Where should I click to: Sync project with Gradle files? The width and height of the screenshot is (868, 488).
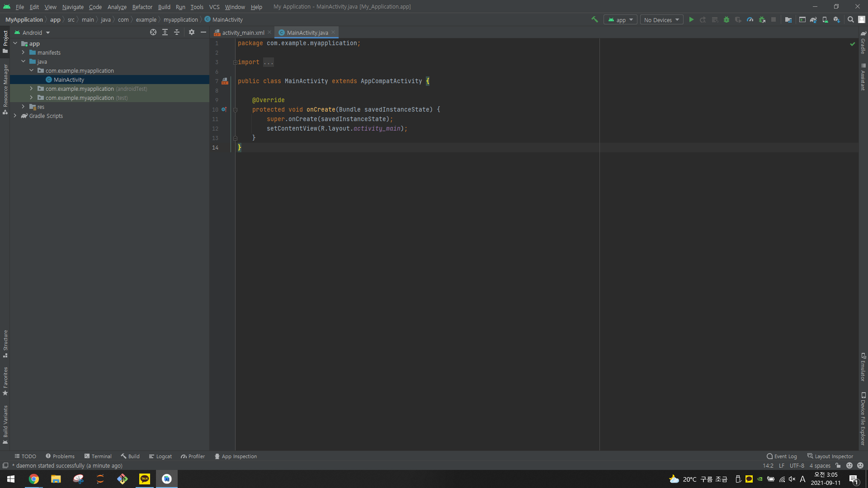click(813, 19)
